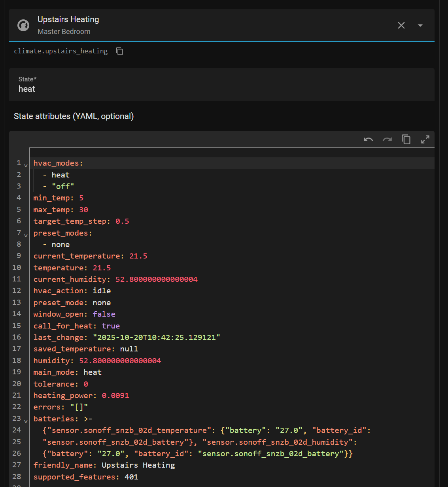Expand YAML editor to fullscreen

[x=425, y=140]
